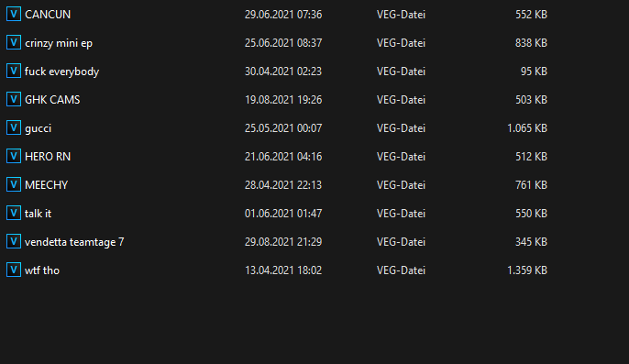
Task: Select the wtf tho filename
Action: (x=42, y=270)
